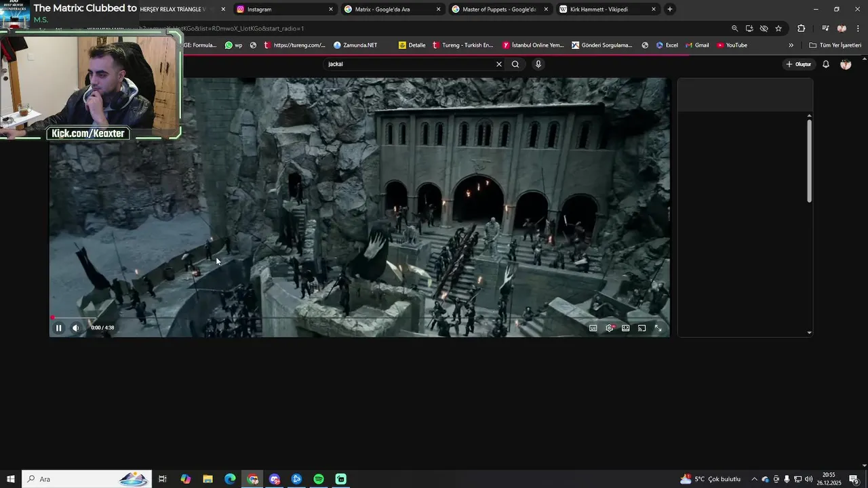Open File Explorer from the taskbar
This screenshot has height=488, width=868.
208,479
